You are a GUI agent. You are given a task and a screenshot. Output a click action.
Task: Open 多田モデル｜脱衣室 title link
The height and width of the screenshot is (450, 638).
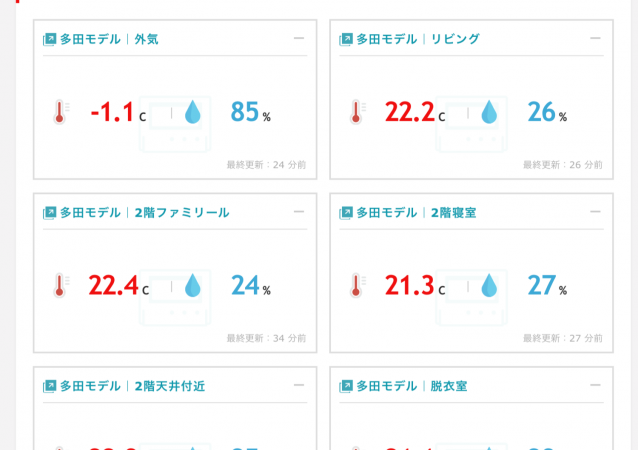click(412, 386)
